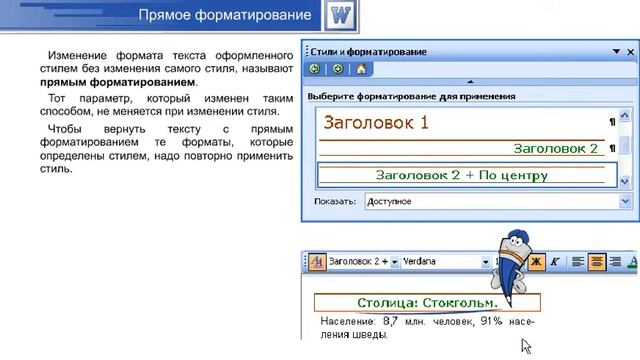This screenshot has height=360, width=640.
Task: Click label Выберите форматирование для применения
Action: point(411,97)
